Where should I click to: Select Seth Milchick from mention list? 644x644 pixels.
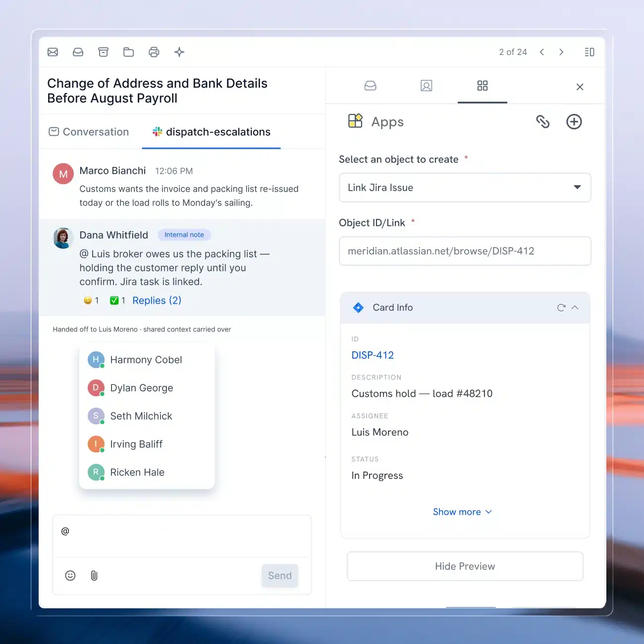147,416
